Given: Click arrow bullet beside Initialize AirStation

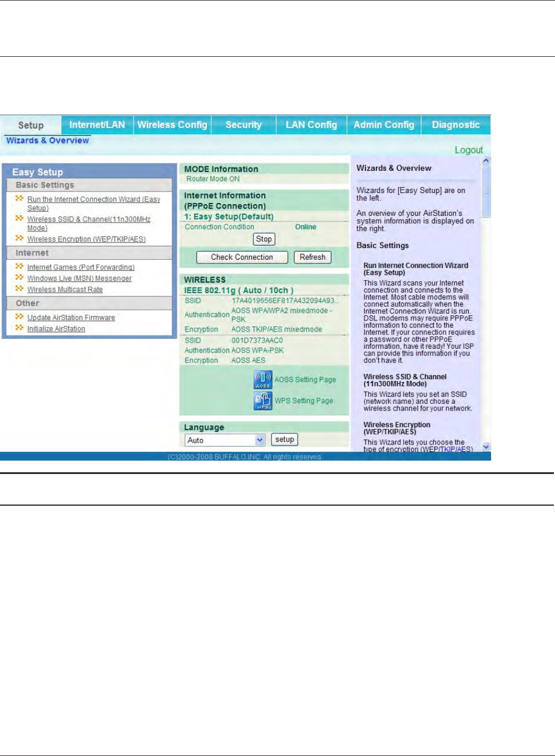Looking at the screenshot, I should (x=19, y=328).
